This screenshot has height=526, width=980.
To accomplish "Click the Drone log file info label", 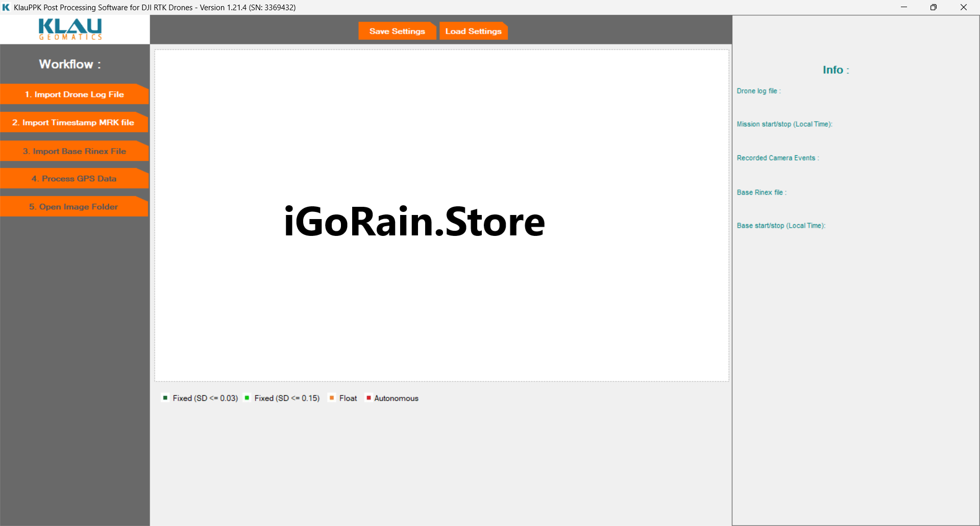I will 758,91.
